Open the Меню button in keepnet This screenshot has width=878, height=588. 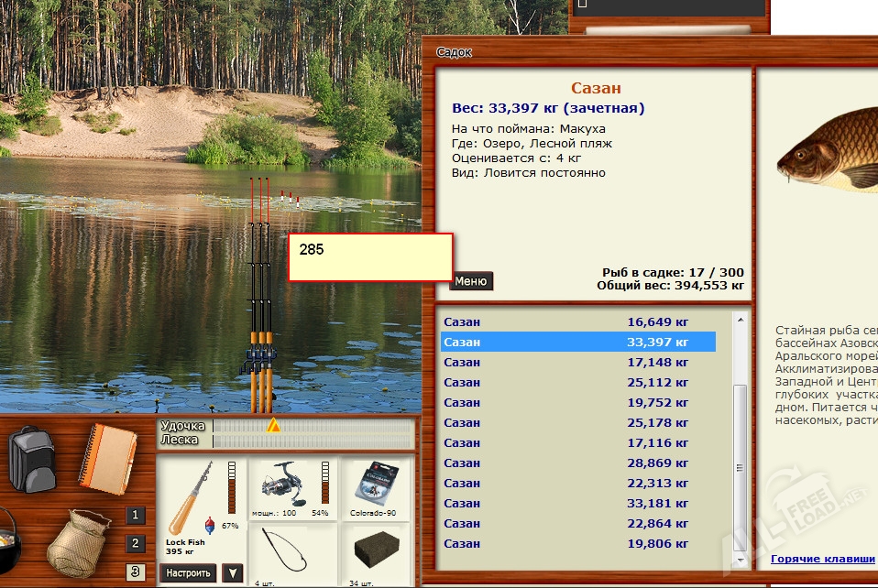point(471,281)
